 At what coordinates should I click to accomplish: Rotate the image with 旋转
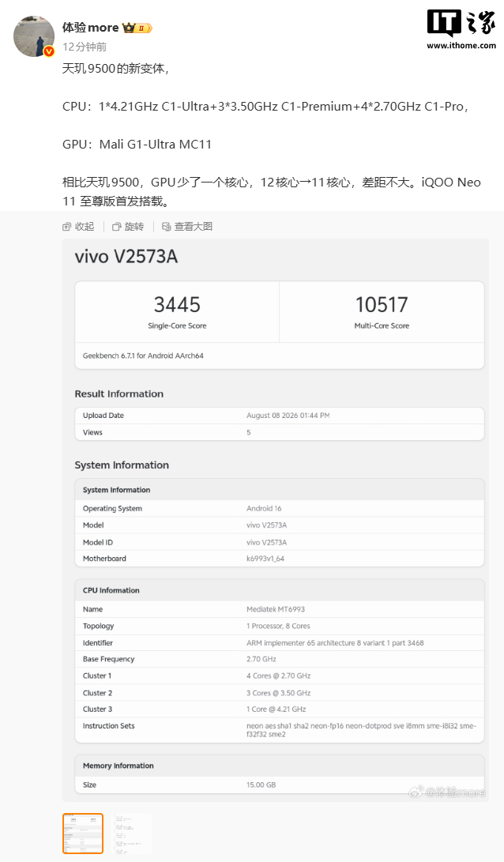tap(128, 227)
